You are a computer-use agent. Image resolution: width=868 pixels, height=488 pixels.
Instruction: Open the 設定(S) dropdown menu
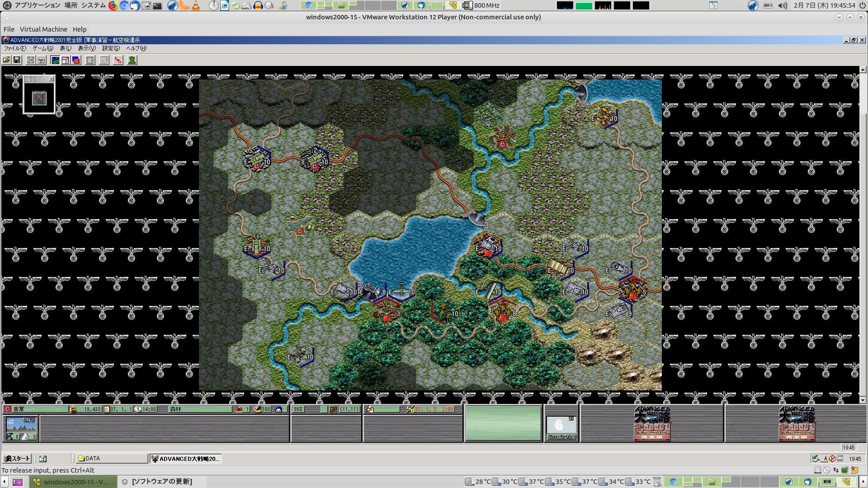tap(111, 48)
